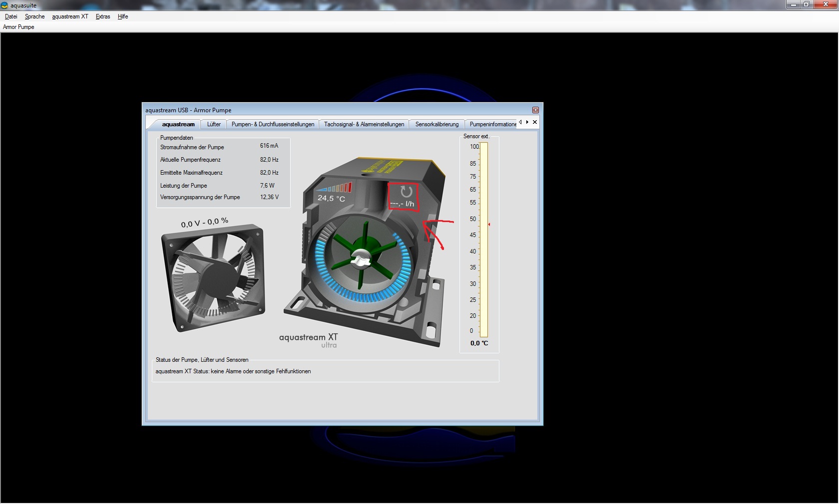Select Tachosignal- & Alarmeinstellungen tab
The image size is (839, 504).
click(x=364, y=124)
